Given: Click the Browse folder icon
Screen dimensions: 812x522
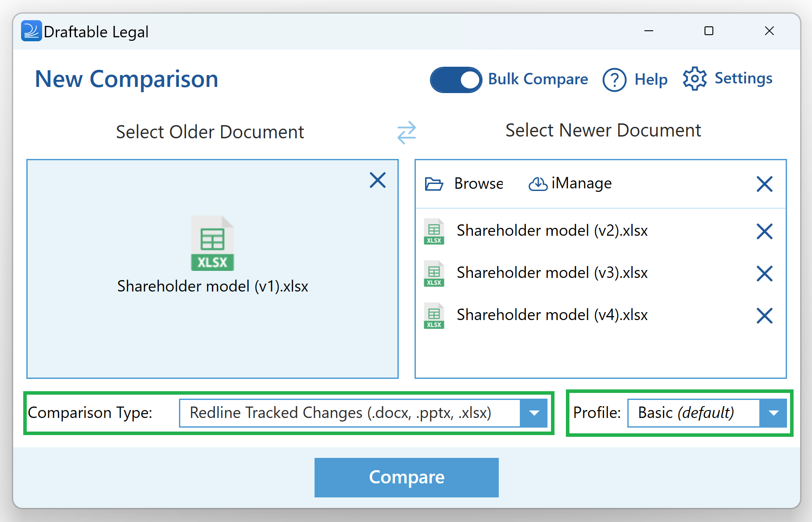Looking at the screenshot, I should (434, 184).
